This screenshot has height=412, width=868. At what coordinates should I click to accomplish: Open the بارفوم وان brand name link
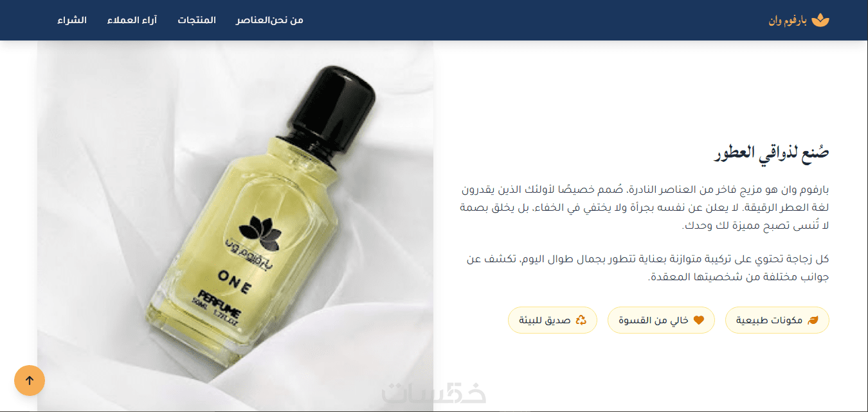pos(788,21)
